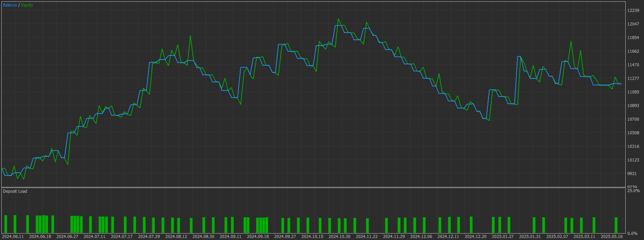644x240 pixels.
Task: Click the 2025.05.16 date label
Action: pos(612,237)
